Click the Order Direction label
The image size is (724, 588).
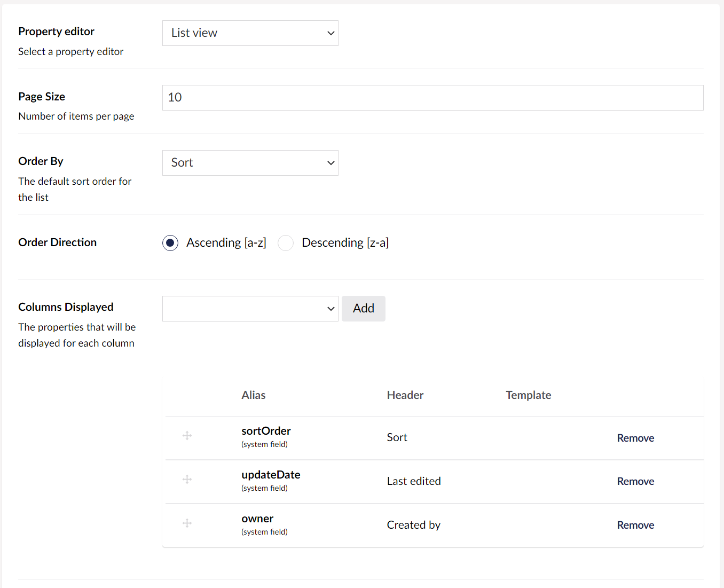(x=57, y=242)
